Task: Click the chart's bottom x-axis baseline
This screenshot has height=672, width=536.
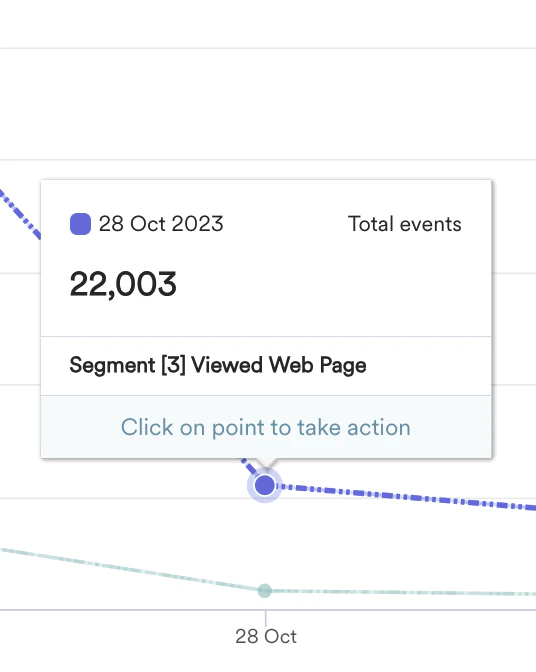Action: tap(268, 609)
